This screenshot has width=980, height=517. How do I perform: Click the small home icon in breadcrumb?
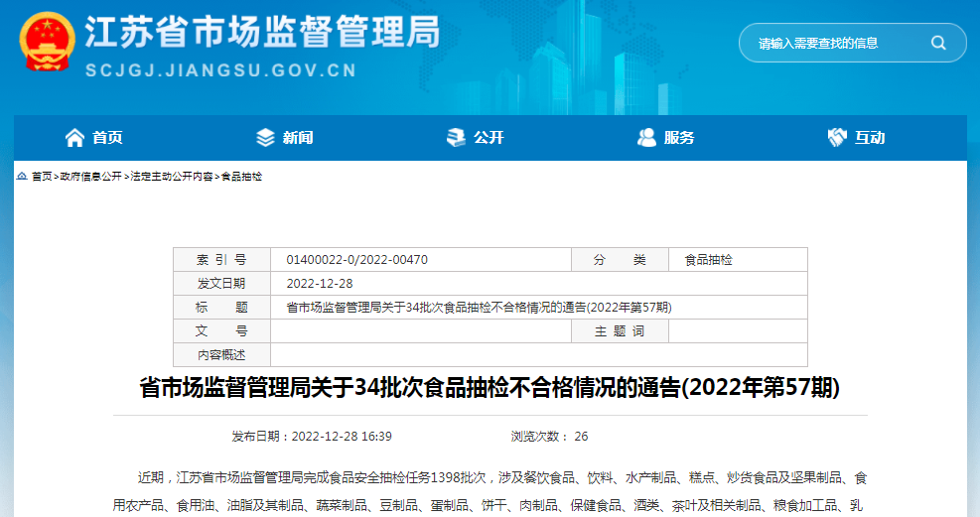pyautogui.click(x=22, y=176)
